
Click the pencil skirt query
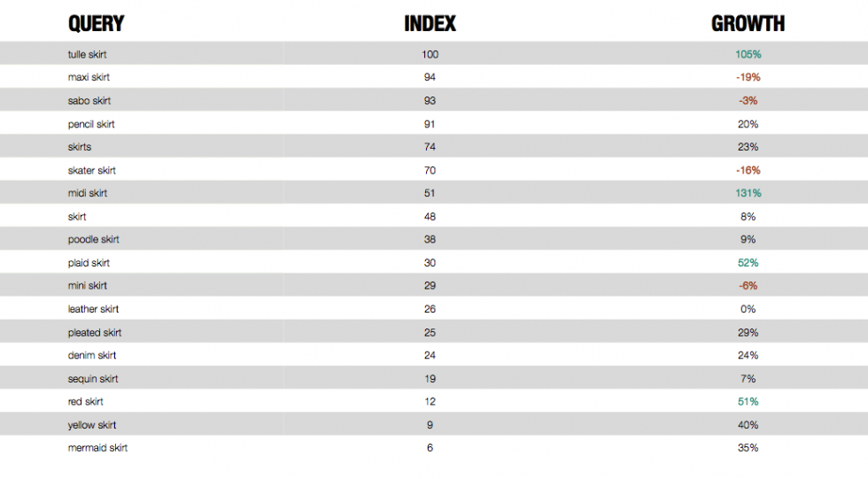pos(90,124)
